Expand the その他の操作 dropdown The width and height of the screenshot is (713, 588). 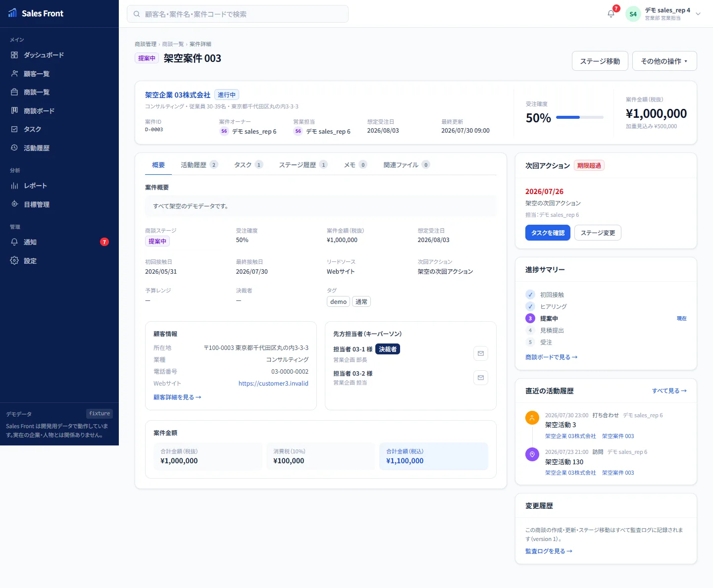tap(664, 61)
